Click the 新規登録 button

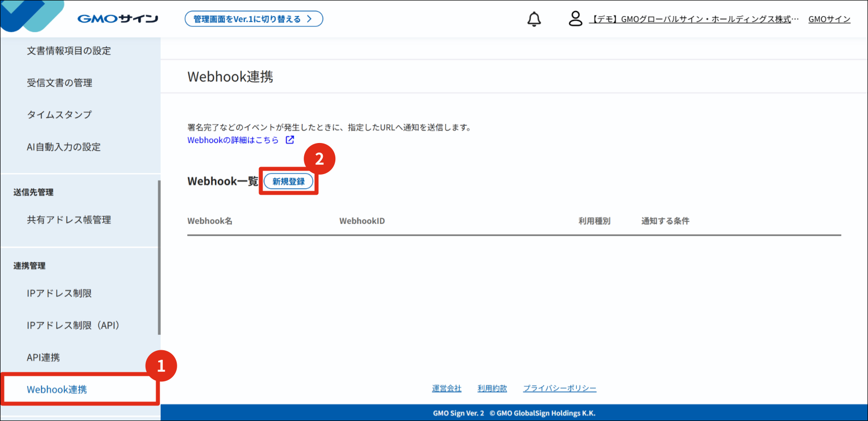(x=289, y=182)
